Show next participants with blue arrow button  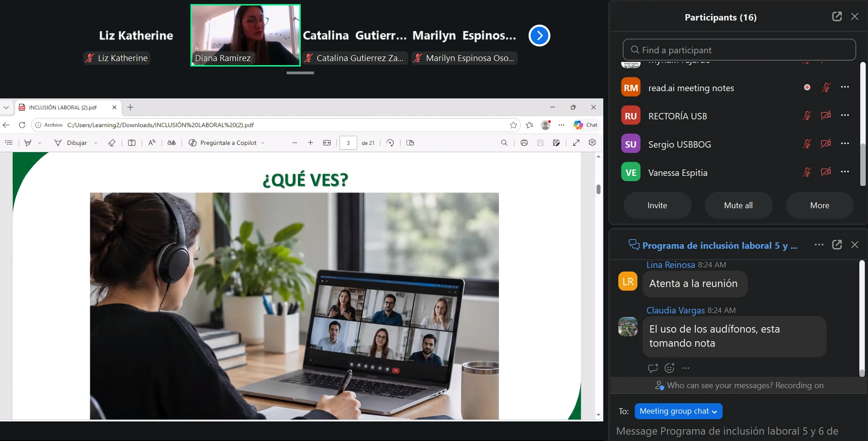[539, 36]
